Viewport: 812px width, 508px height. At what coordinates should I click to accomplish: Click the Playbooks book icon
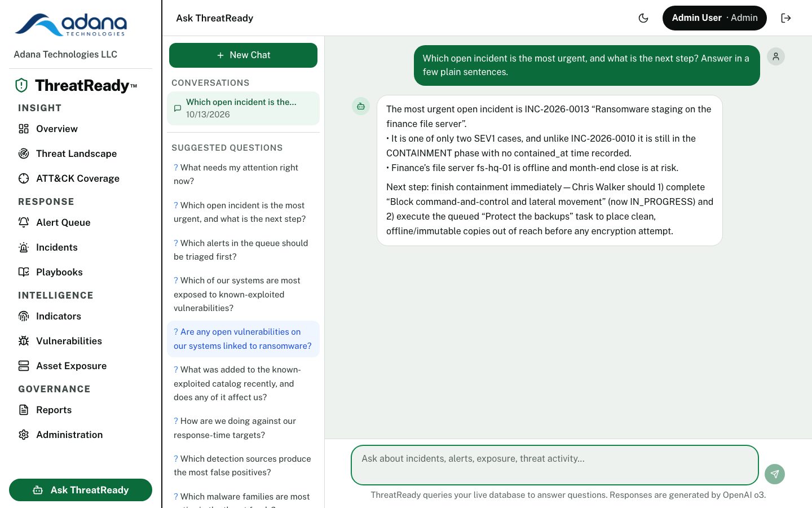[24, 272]
